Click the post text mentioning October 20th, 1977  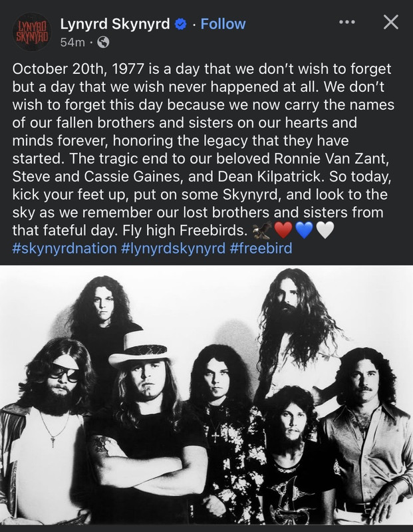coord(203,150)
